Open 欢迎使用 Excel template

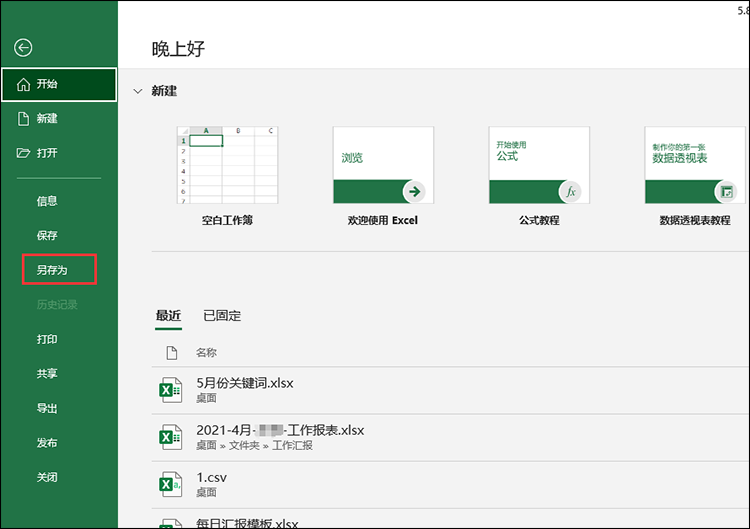coord(383,165)
